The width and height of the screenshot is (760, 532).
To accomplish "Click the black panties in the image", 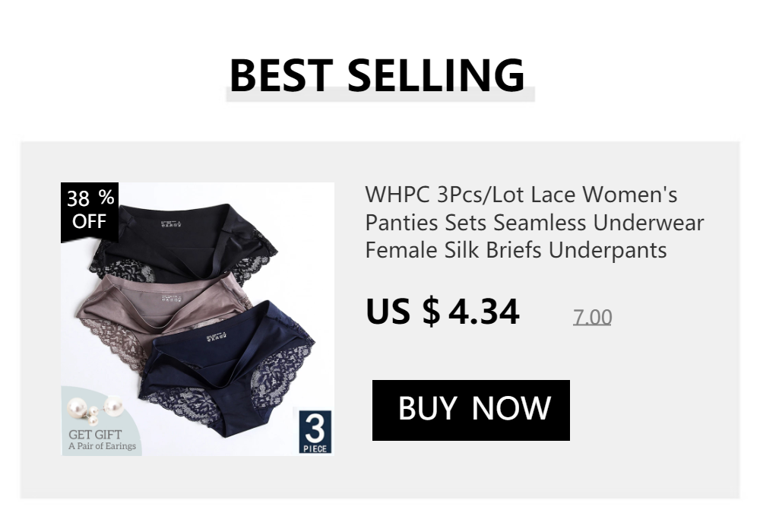I will pos(184,242).
